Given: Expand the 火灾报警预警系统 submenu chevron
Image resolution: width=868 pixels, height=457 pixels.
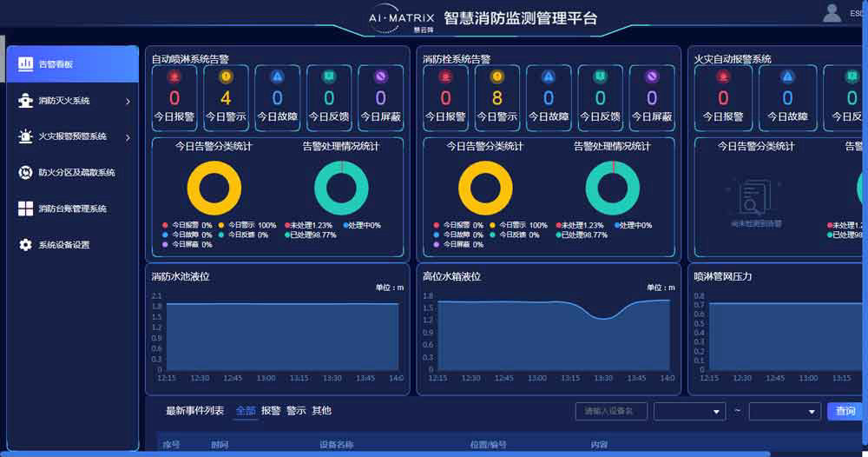Looking at the screenshot, I should 128,137.
